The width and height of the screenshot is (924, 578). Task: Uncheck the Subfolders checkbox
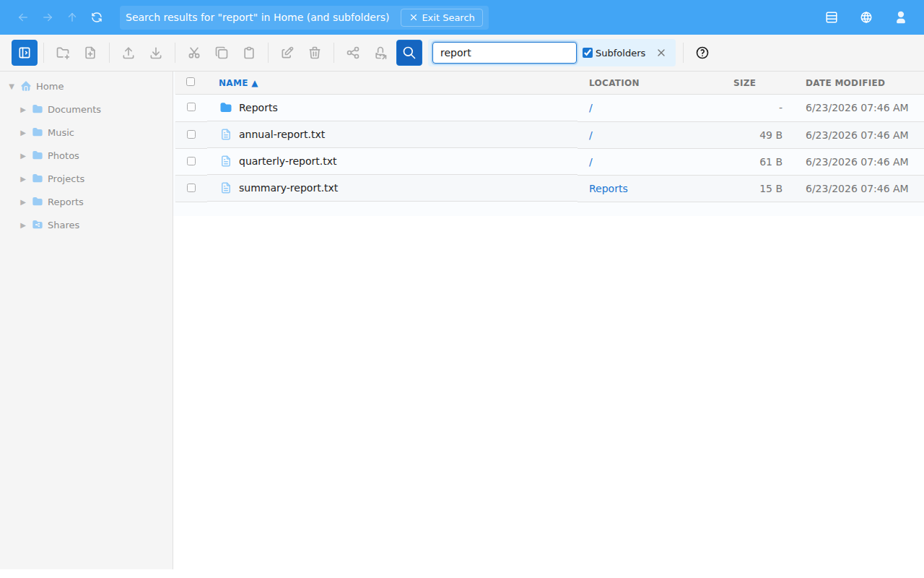point(588,53)
